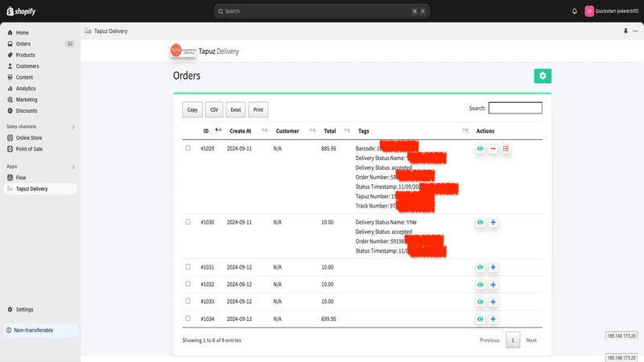Viewport: 644px width, 362px height.
Task: Click the Tapuz Delivery breadcrumb title
Action: point(111,31)
